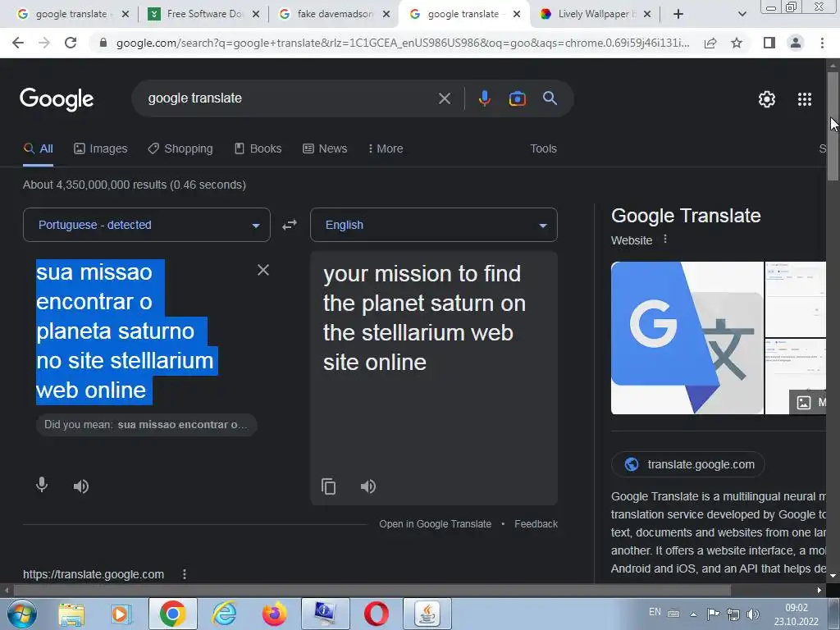This screenshot has width=840, height=630.
Task: Start voice input in translate source box
Action: tap(42, 486)
